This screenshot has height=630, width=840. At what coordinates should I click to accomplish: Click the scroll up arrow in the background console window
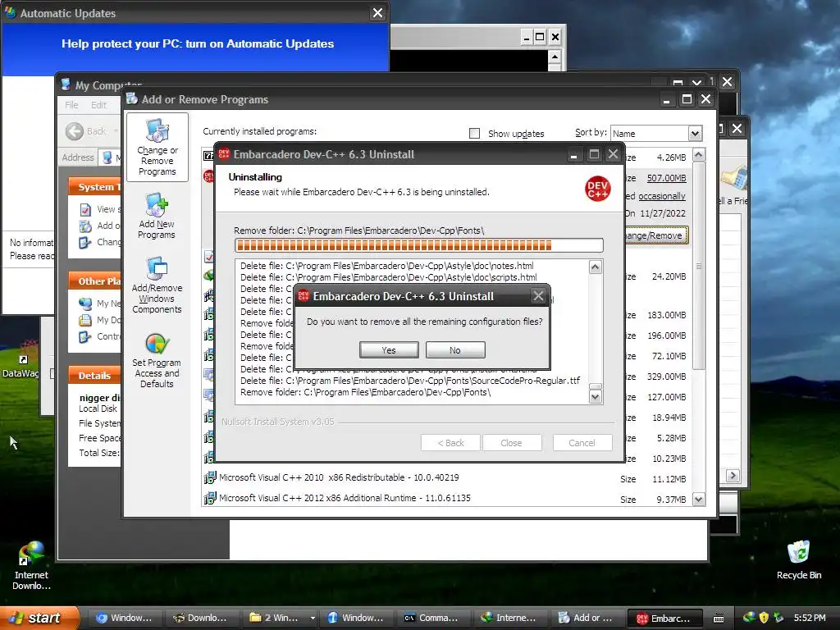[x=555, y=57]
